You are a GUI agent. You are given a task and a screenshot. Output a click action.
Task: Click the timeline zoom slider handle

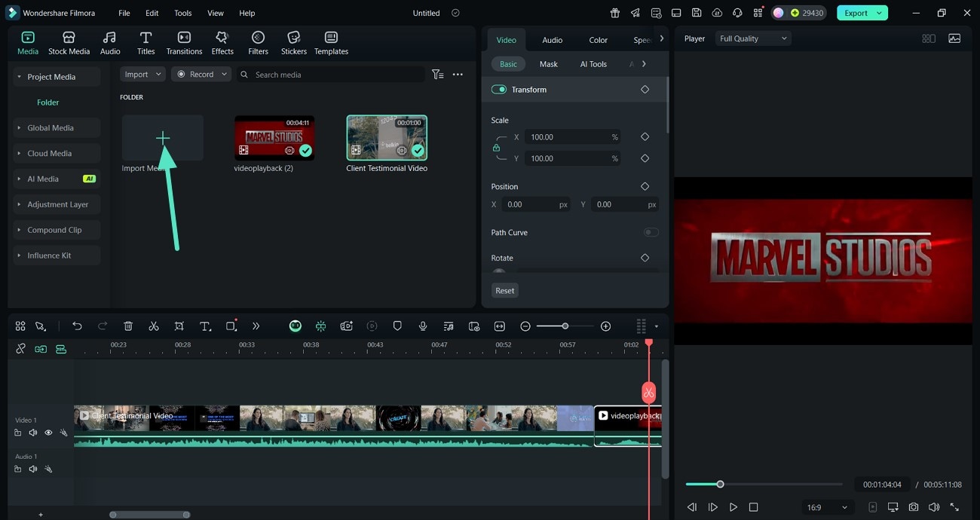tap(565, 326)
